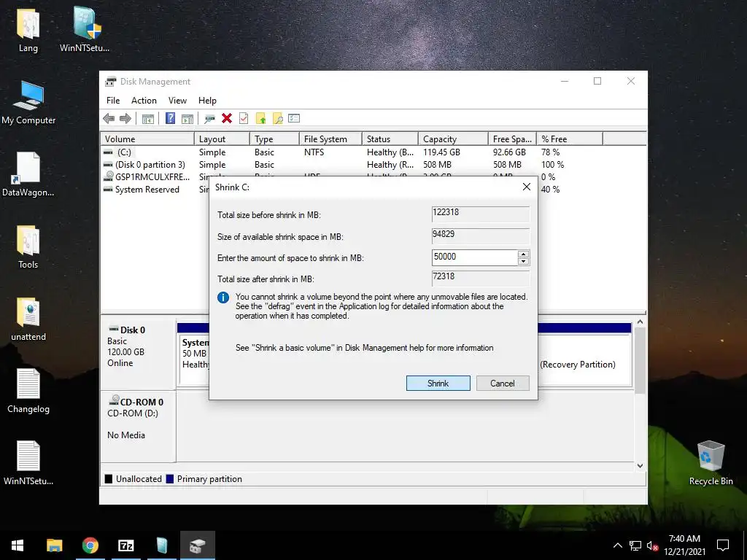Select My Computer desktop icon
Image resolution: width=747 pixels, height=560 pixels.
pos(28,103)
